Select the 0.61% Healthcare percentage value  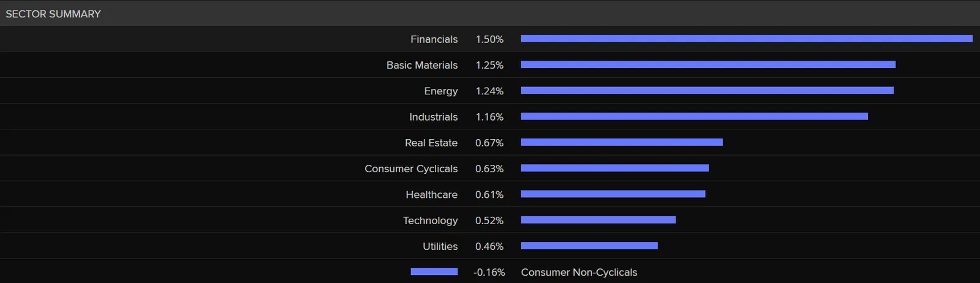[x=489, y=195]
